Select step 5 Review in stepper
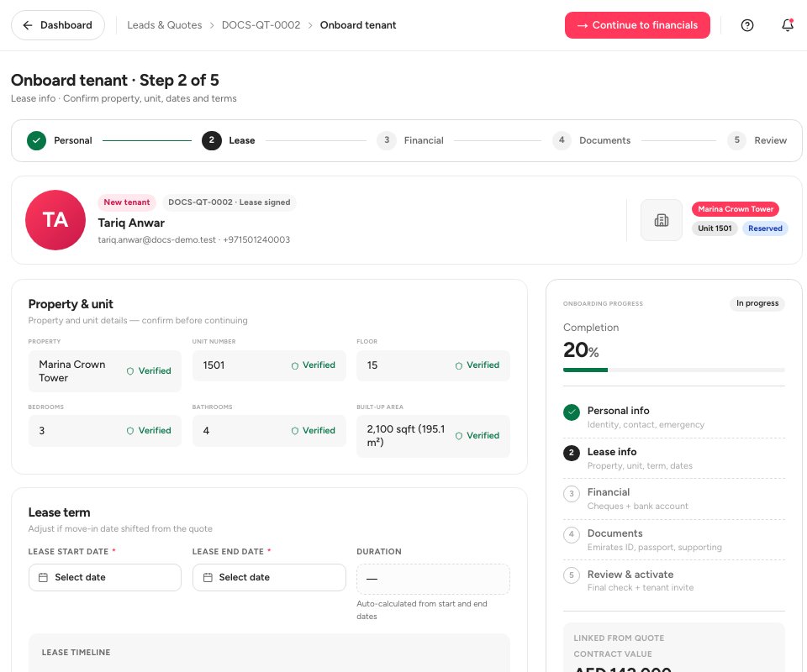Screen dimensions: 807x672 click(757, 140)
